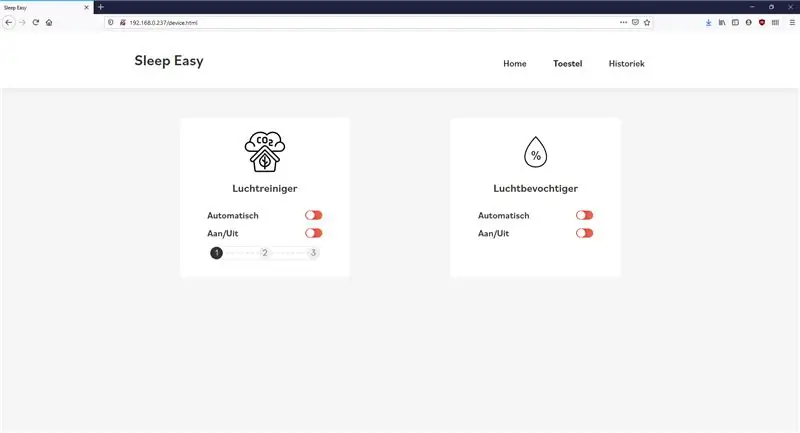Toggle Luchtbevochtiger Automatisch switch
Image resolution: width=800 pixels, height=433 pixels.
click(x=585, y=215)
